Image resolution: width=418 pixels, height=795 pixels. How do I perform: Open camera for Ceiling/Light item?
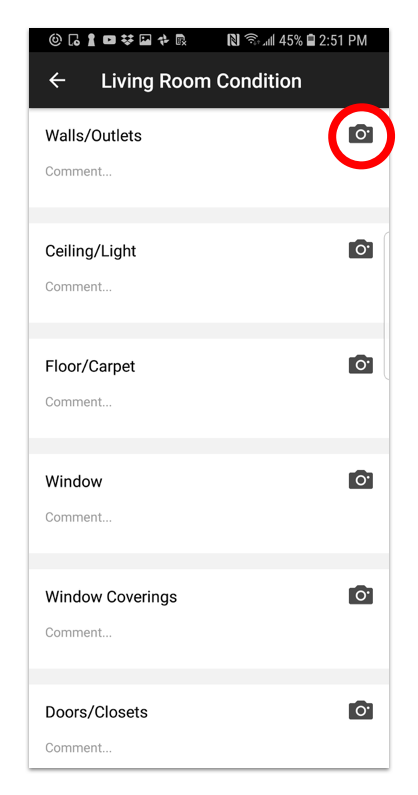361,249
